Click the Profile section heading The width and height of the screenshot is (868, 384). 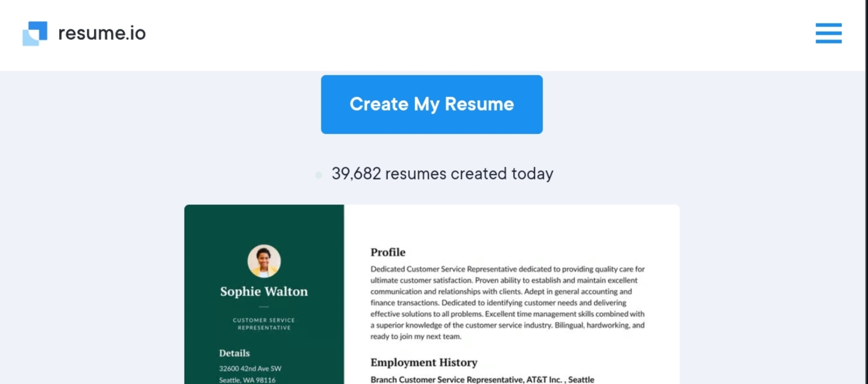pyautogui.click(x=387, y=252)
